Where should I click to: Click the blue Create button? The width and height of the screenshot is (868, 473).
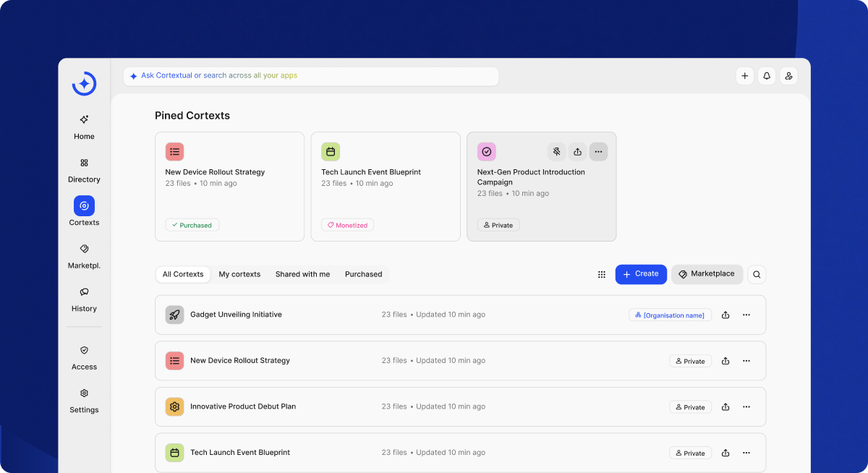pyautogui.click(x=641, y=275)
